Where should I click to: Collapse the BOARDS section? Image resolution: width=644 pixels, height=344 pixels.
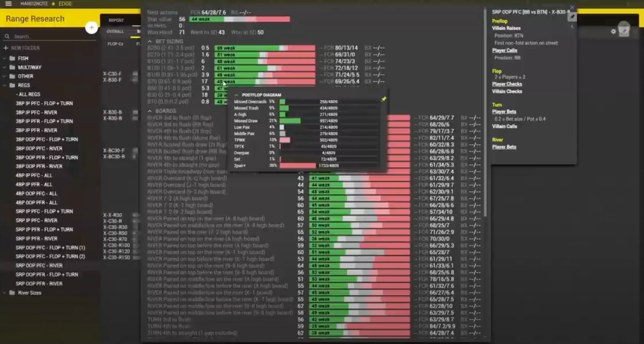149,111
